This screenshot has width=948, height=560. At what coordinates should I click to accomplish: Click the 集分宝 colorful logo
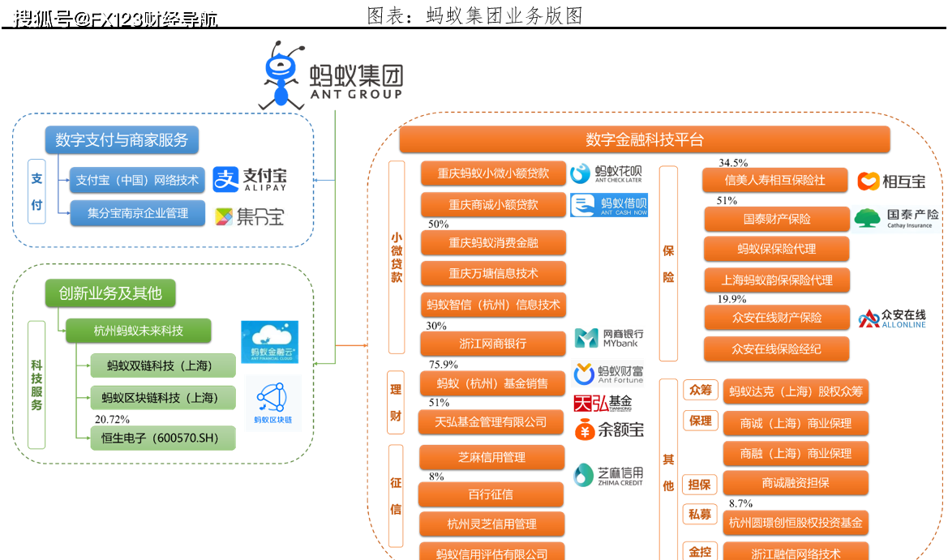tap(249, 216)
